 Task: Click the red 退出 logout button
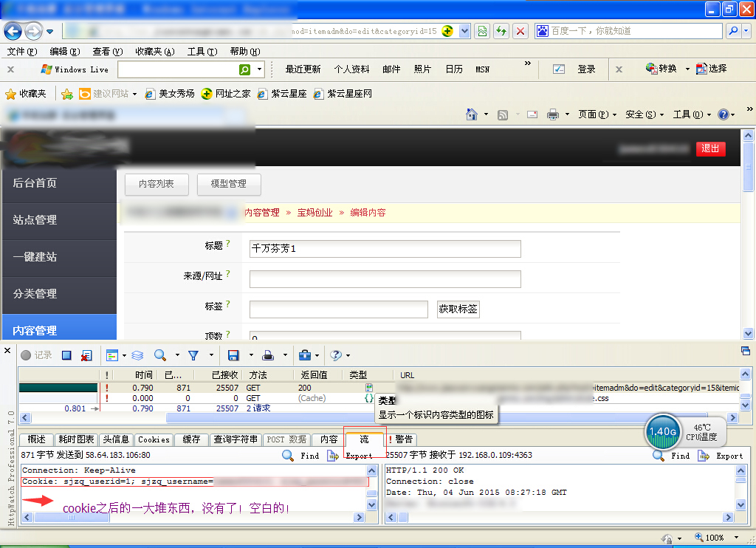pos(710,148)
